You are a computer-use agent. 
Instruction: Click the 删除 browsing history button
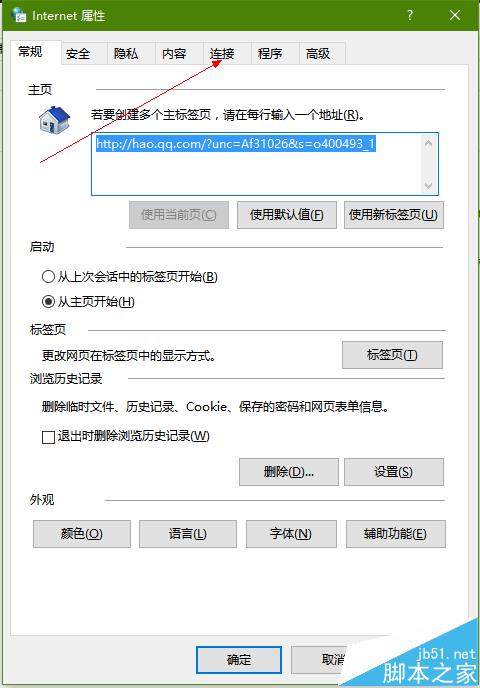tap(289, 472)
